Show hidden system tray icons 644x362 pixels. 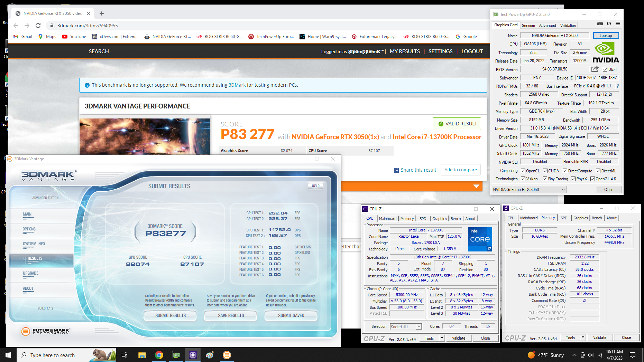pos(574,355)
